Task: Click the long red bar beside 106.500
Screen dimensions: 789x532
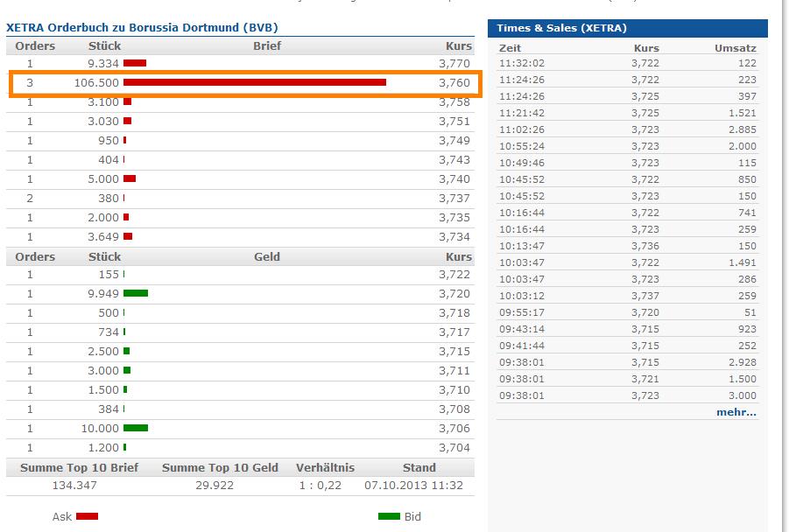Action: tap(255, 82)
